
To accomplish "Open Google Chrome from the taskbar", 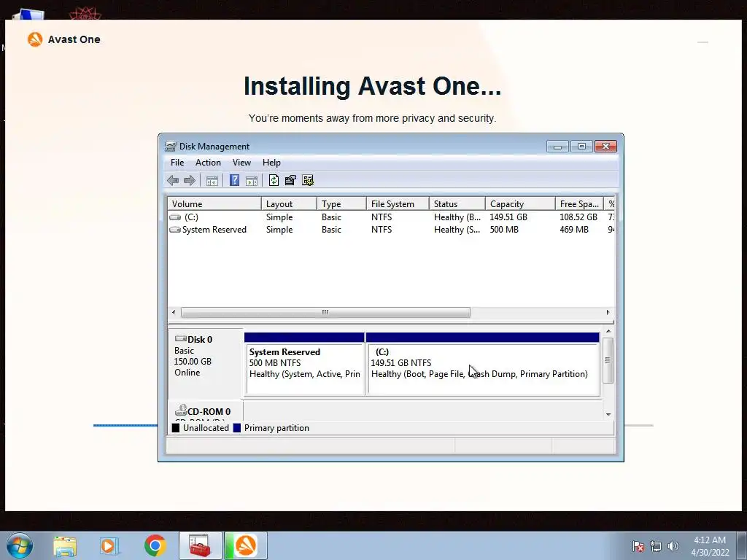I will [x=155, y=545].
